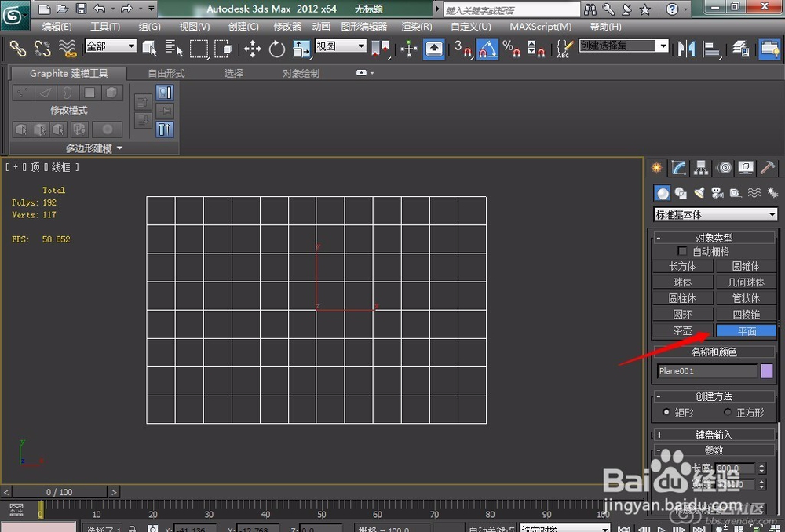Activate the Select Object cursor tool
The width and height of the screenshot is (785, 532).
point(149,49)
